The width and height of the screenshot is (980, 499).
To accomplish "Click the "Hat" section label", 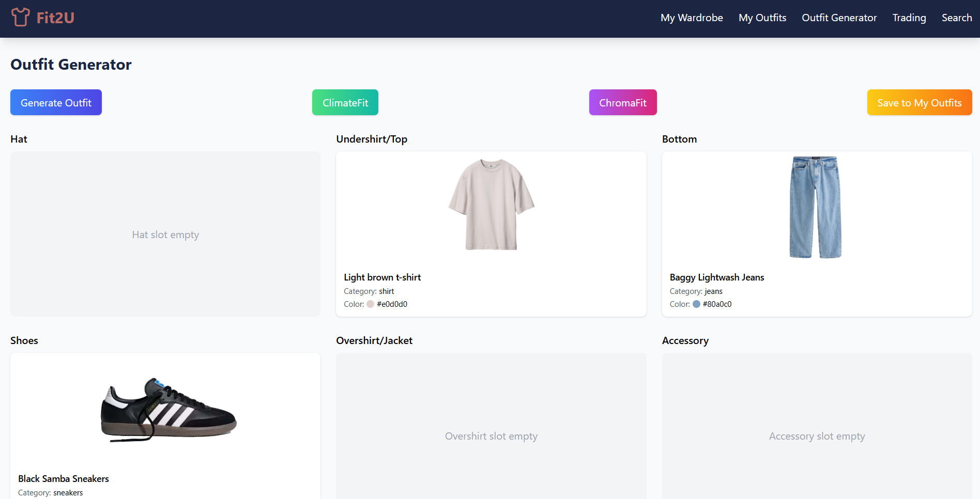I will [x=19, y=139].
